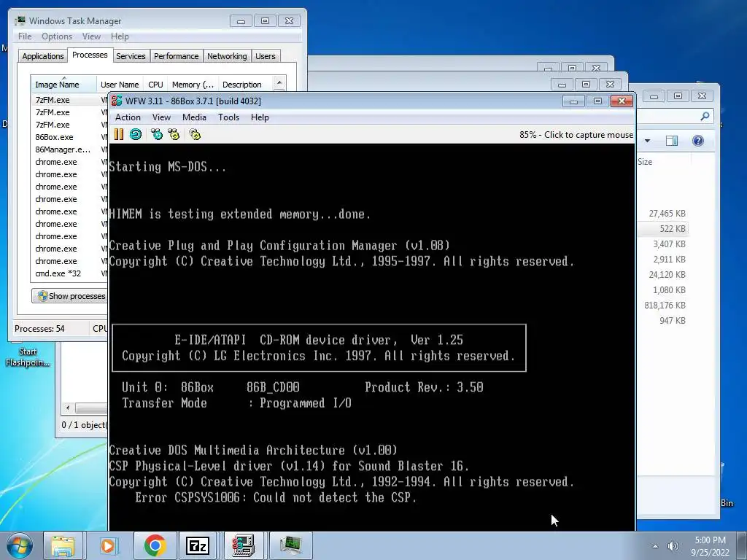
Task: Switch to the Users tab
Action: click(266, 56)
